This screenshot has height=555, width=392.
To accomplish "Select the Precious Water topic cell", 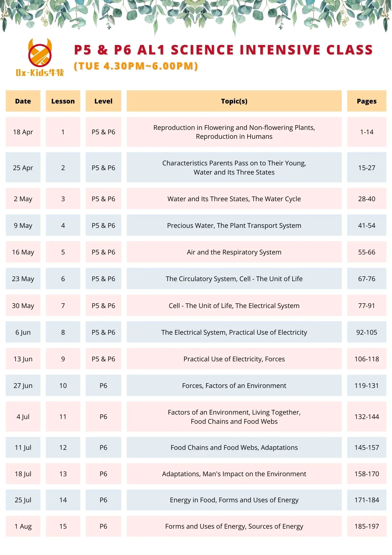I will tap(234, 225).
